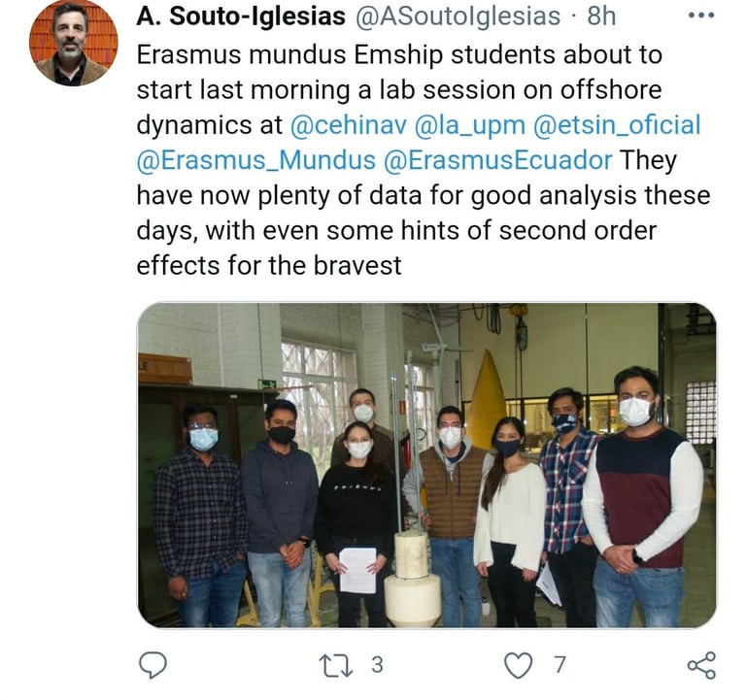Click the text 'effects for the bravest'
Image resolution: width=746 pixels, height=700 pixels.
pos(269,265)
